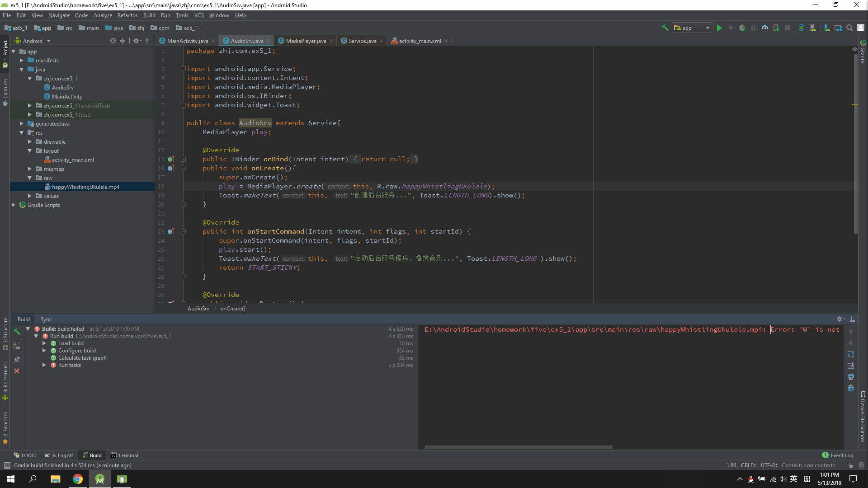Open the Profile app speedometer icon

click(x=765, y=28)
